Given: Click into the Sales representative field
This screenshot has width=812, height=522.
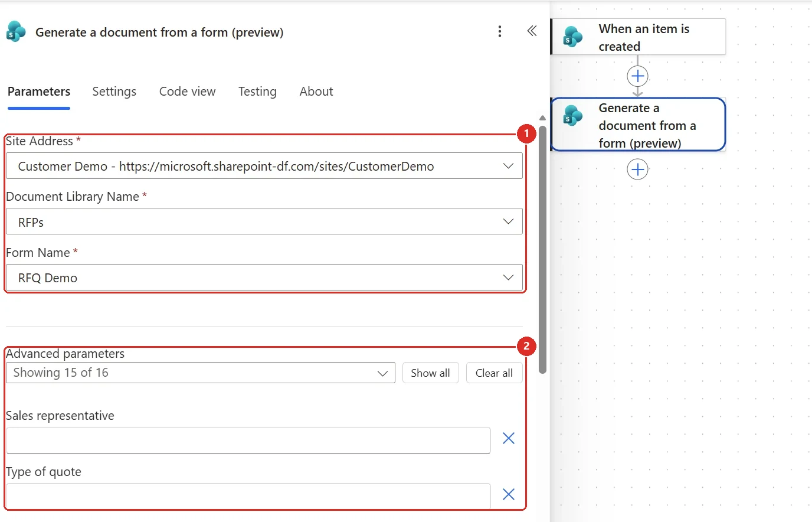Looking at the screenshot, I should pyautogui.click(x=248, y=441).
